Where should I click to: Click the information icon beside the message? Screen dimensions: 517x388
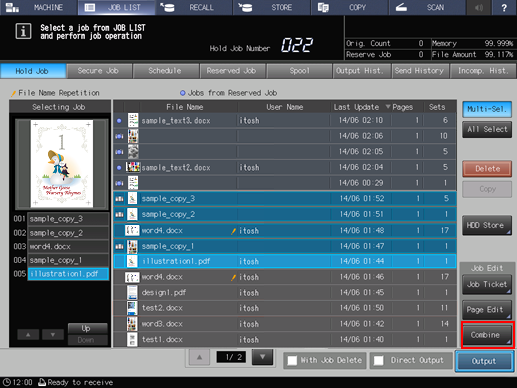[x=23, y=31]
